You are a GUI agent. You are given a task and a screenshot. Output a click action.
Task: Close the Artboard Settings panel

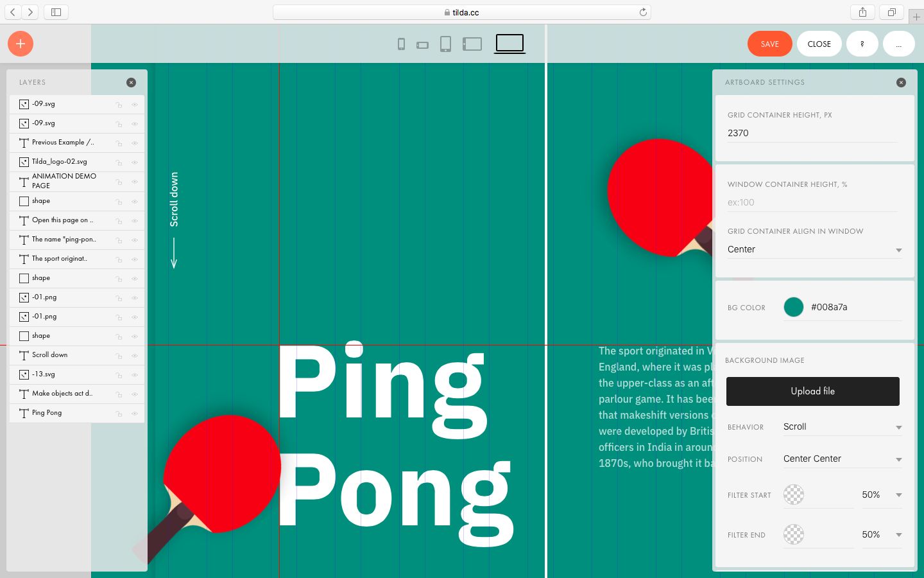901,82
